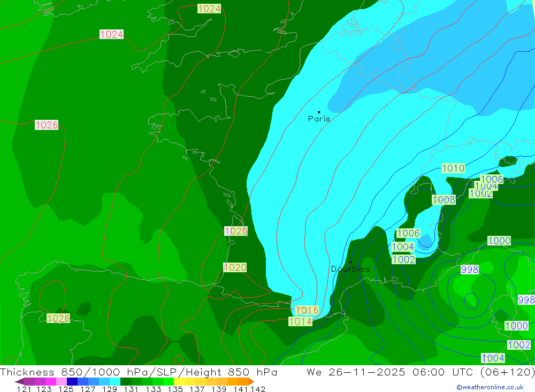
Task: Click the legend value 131
Action: point(131,389)
